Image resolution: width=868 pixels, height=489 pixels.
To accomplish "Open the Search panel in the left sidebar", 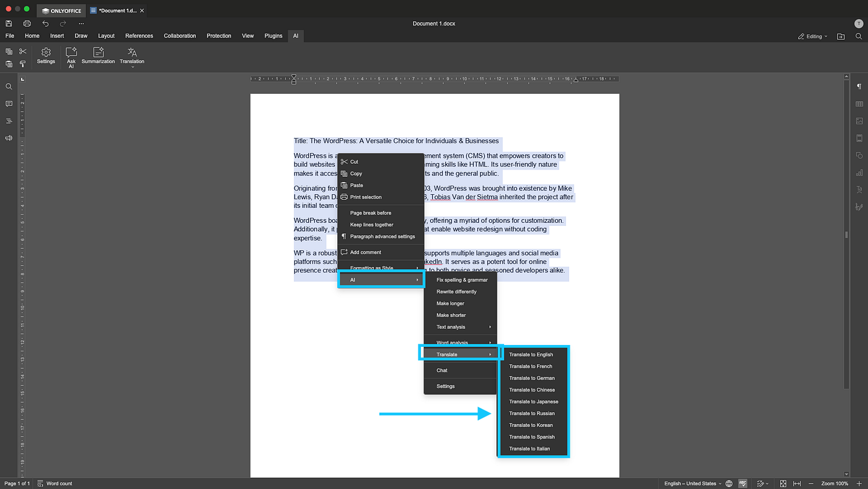I will point(9,87).
